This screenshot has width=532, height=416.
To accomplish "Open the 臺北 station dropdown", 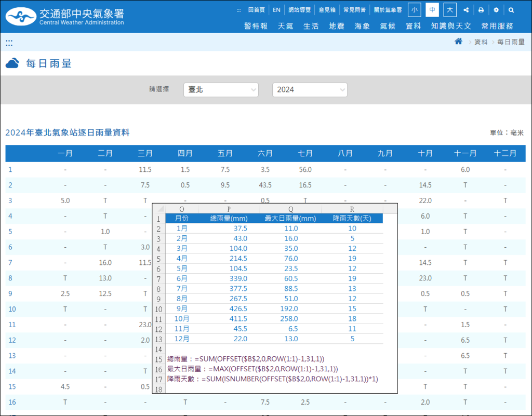I will 221,90.
